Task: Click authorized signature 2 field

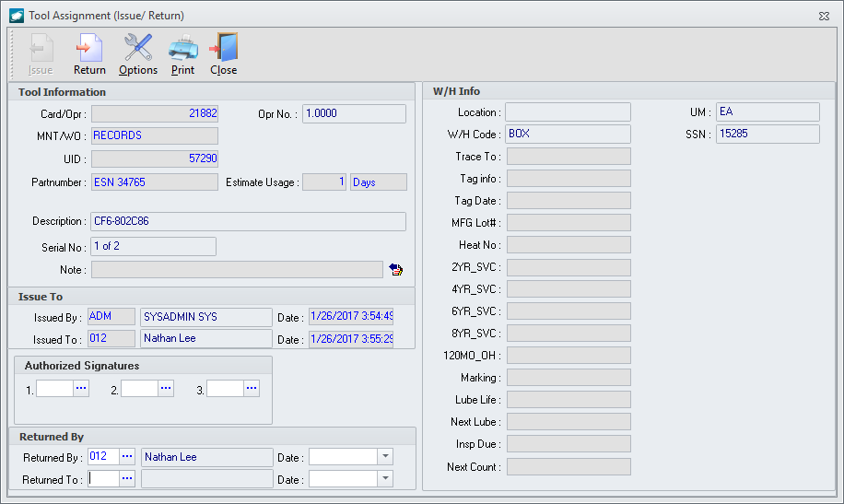Action: [139, 388]
